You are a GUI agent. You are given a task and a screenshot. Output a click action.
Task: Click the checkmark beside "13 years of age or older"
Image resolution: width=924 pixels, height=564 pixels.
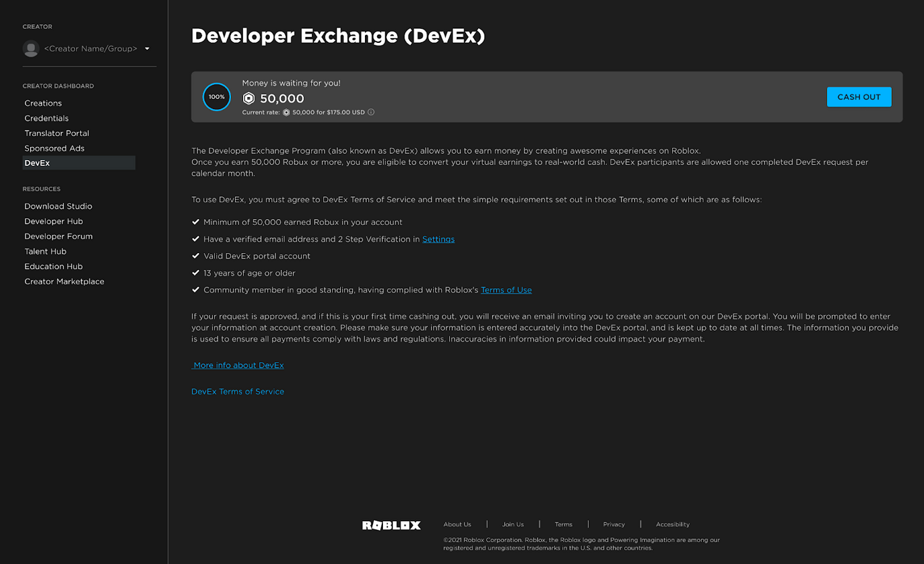pyautogui.click(x=196, y=273)
